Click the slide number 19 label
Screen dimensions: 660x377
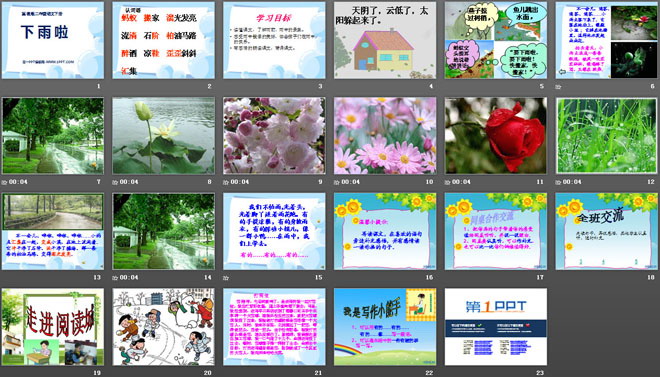coord(97,373)
